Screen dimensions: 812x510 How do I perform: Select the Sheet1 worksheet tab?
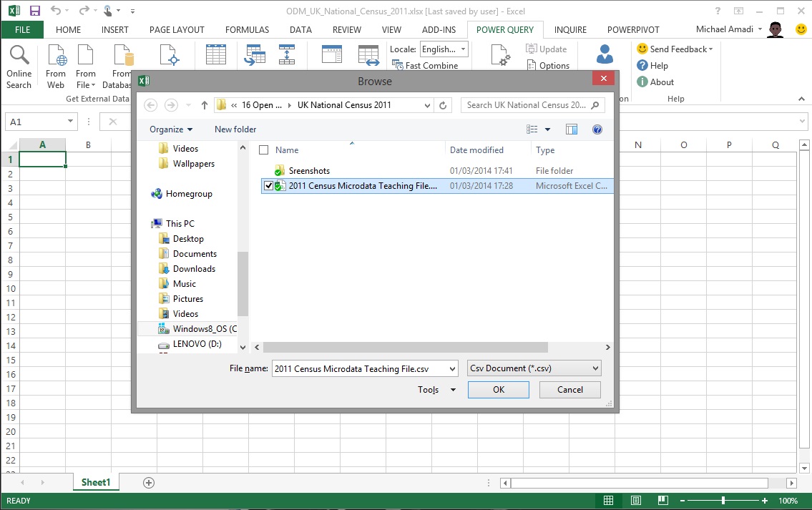click(x=96, y=483)
